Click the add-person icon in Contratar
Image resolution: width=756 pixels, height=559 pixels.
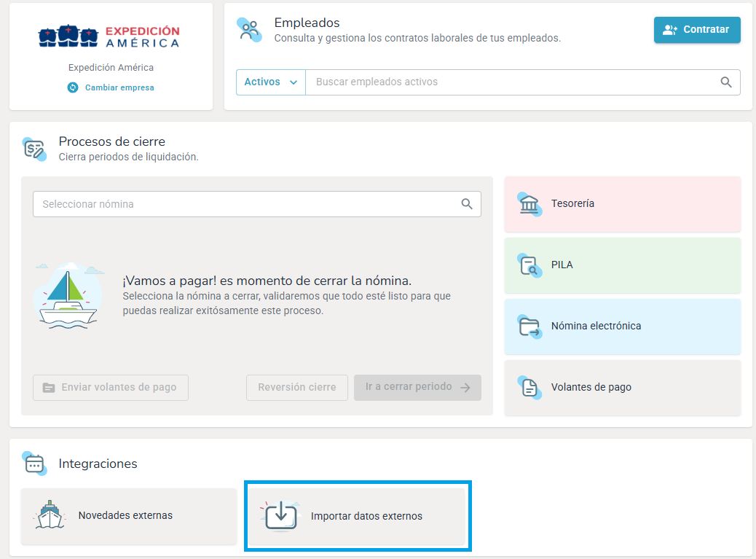point(670,30)
